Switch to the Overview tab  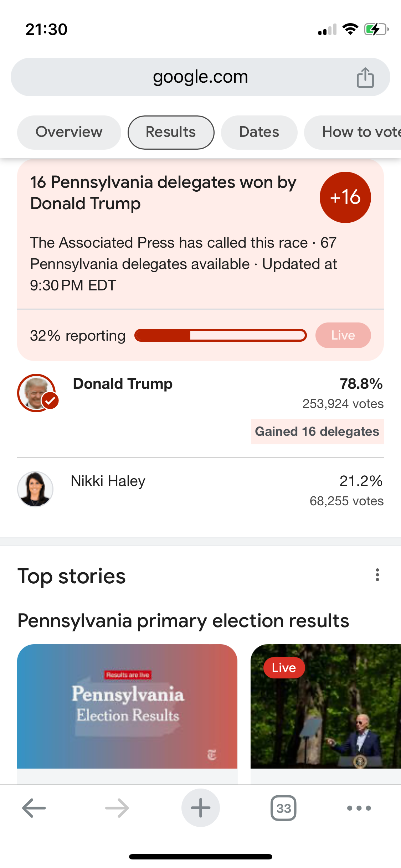point(69,132)
